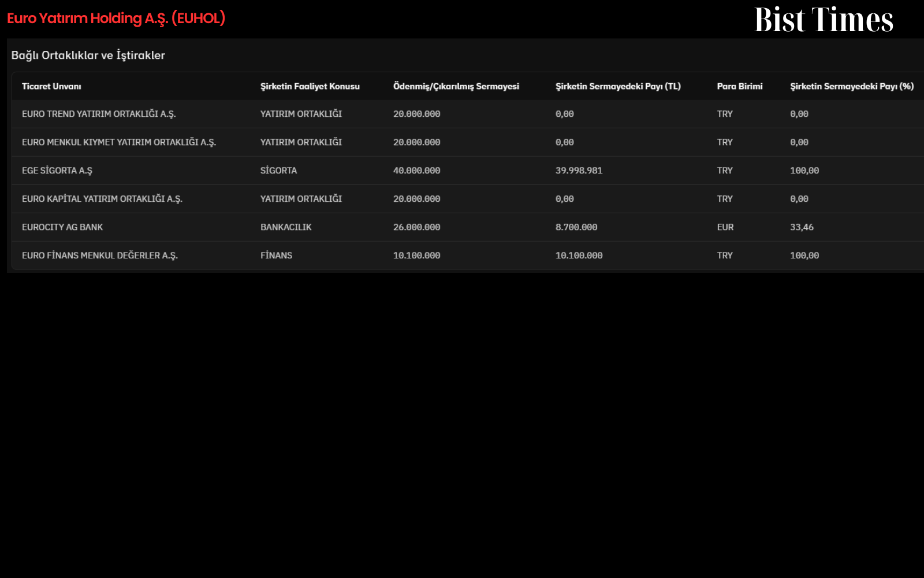Click the 39.998.981 share value
924x578 pixels.
click(579, 171)
